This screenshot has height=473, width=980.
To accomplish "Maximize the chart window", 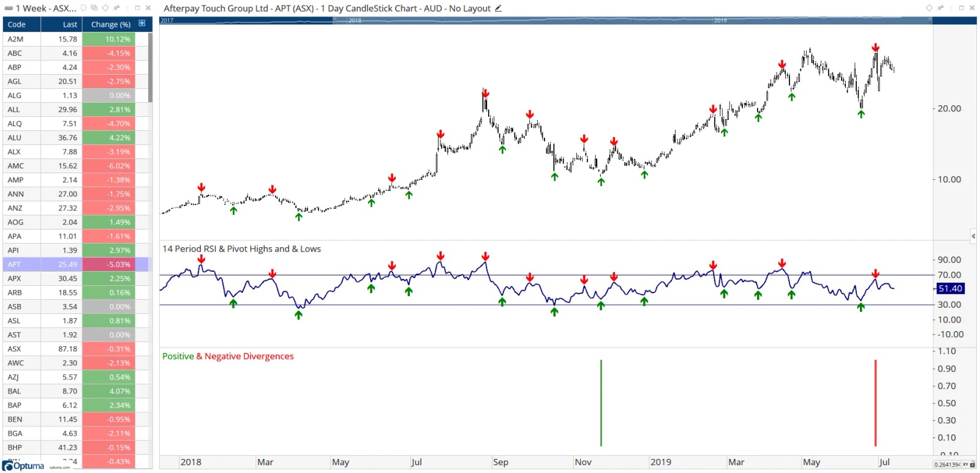I will pyautogui.click(x=962, y=8).
